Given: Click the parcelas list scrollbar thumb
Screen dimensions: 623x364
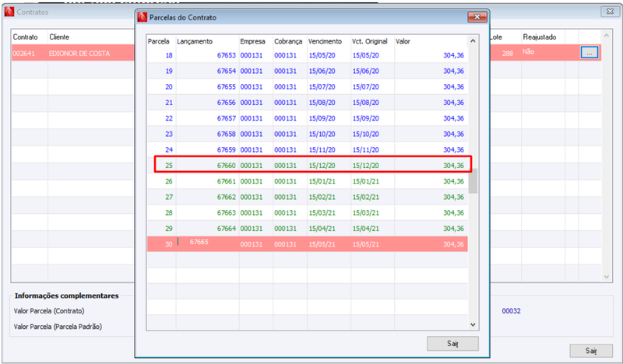Looking at the screenshot, I should (x=473, y=181).
